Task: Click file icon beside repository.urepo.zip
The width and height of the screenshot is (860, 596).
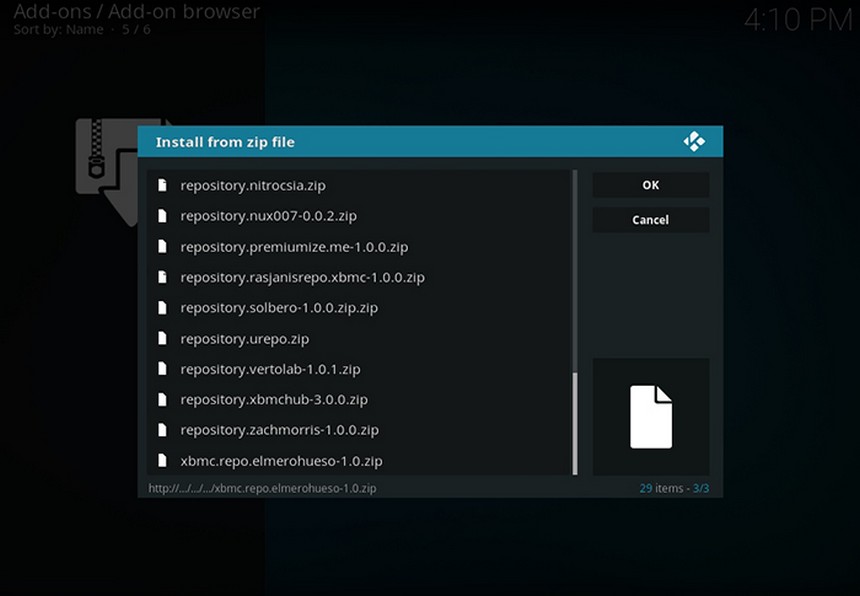Action: 162,338
